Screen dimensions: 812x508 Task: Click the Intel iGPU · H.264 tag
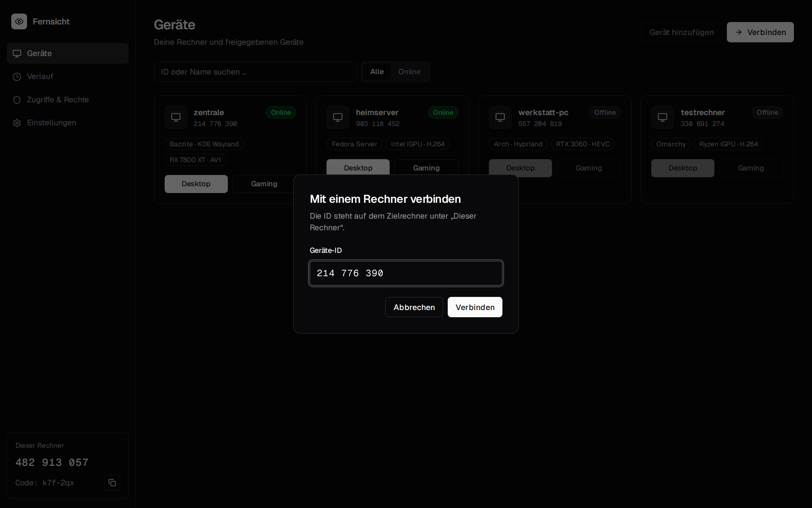(418, 144)
